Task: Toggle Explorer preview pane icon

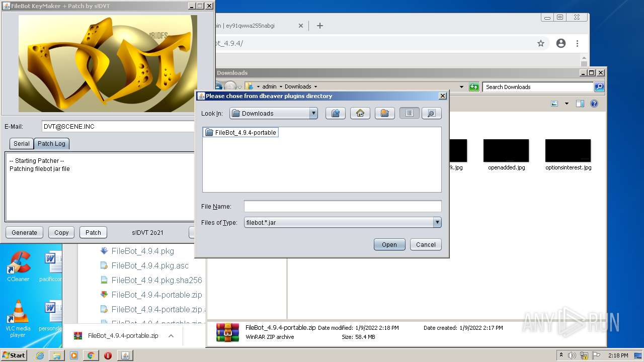Action: tap(580, 104)
